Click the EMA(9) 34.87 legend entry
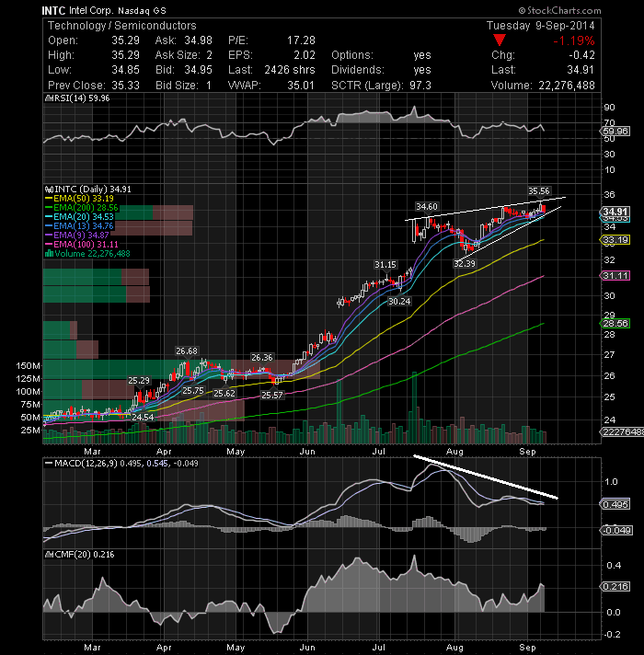 (77, 236)
